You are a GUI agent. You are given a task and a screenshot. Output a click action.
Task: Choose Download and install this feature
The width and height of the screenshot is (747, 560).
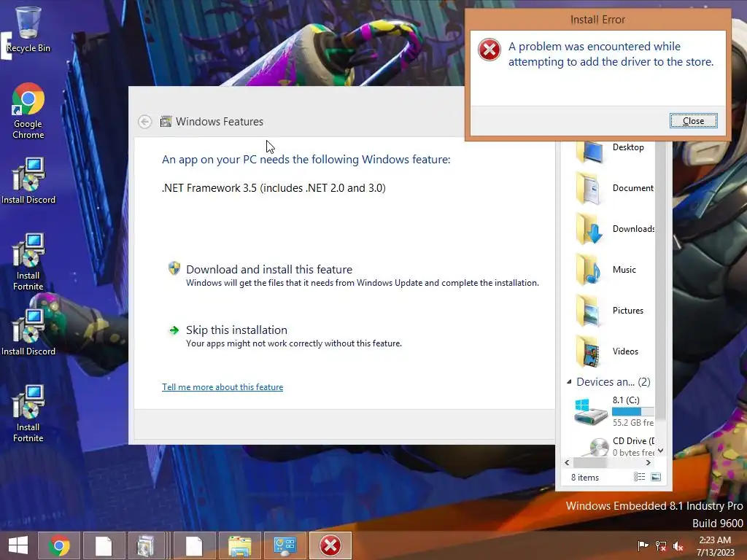[x=353, y=275]
